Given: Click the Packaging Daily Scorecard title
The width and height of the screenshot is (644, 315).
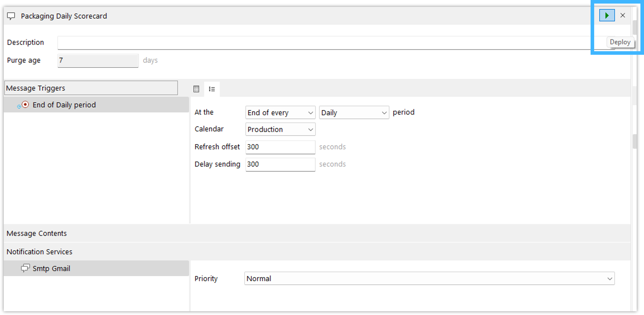Looking at the screenshot, I should click(x=64, y=16).
